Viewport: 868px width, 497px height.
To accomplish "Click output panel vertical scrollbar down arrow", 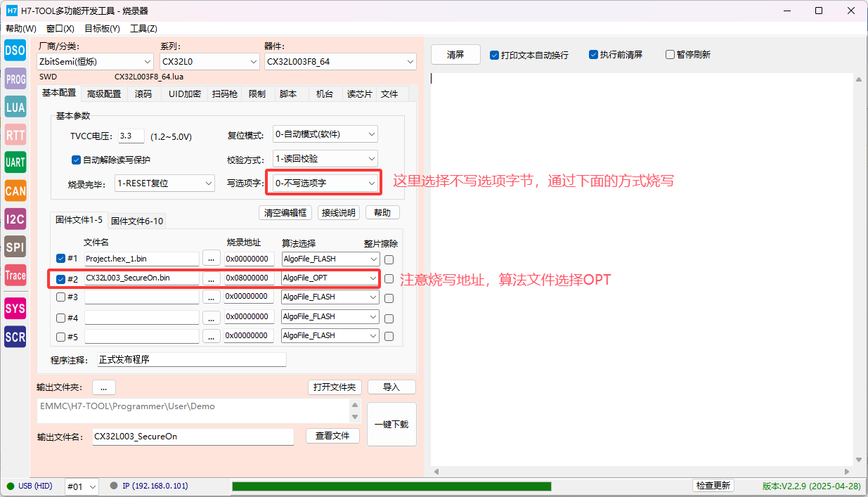I will (x=859, y=459).
